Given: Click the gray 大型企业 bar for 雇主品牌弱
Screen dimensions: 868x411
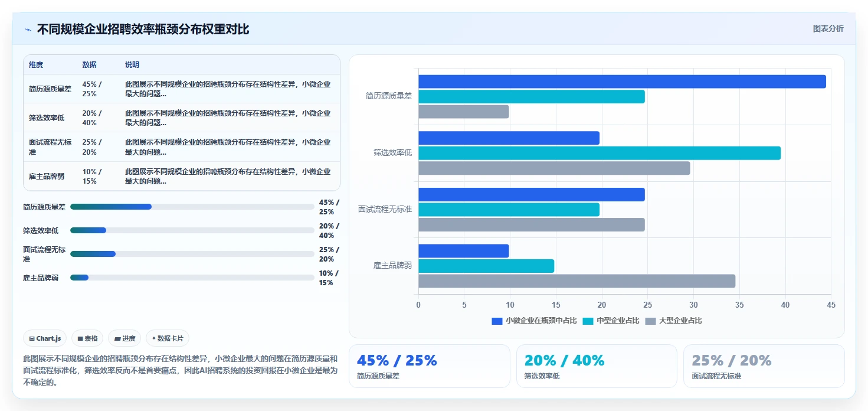Looking at the screenshot, I should click(x=577, y=281).
